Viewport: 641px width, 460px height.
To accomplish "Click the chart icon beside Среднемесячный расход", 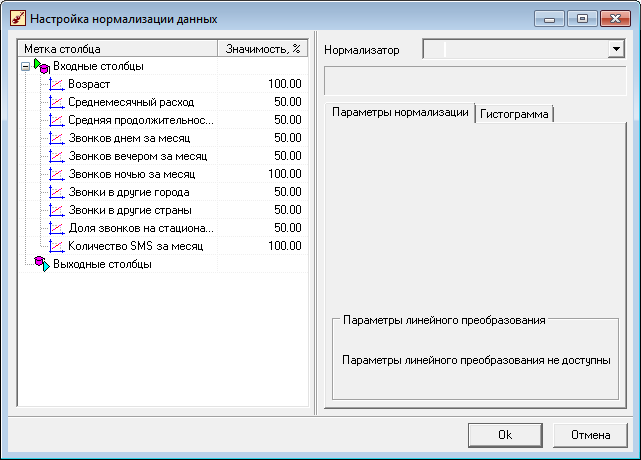I will (x=56, y=102).
